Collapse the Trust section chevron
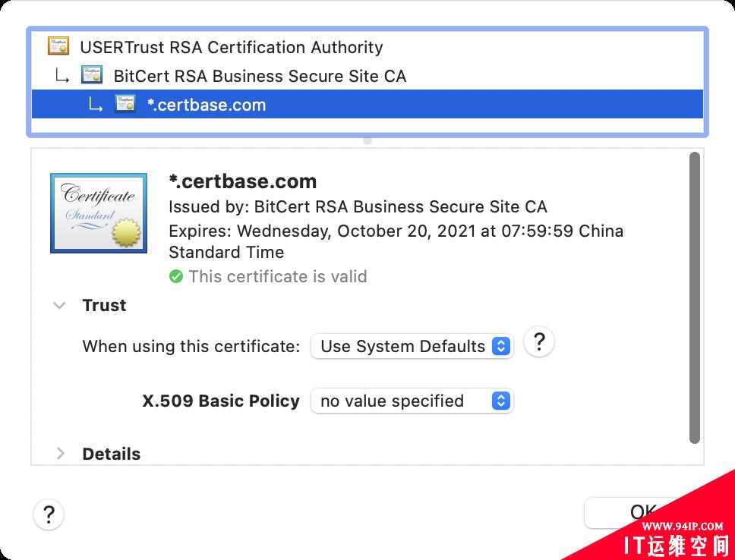Image resolution: width=735 pixels, height=560 pixels. (x=59, y=306)
